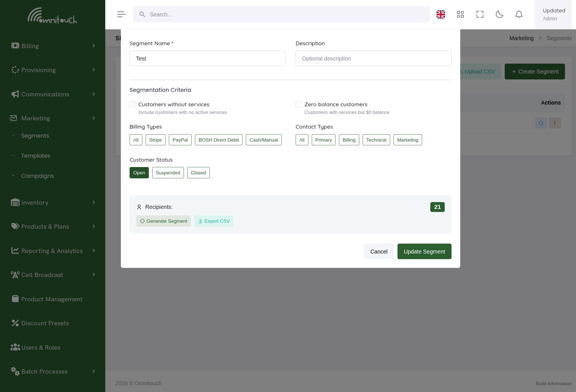The image size is (576, 392).
Task: Open the three-dot row actions menu
Action: pos(555,123)
